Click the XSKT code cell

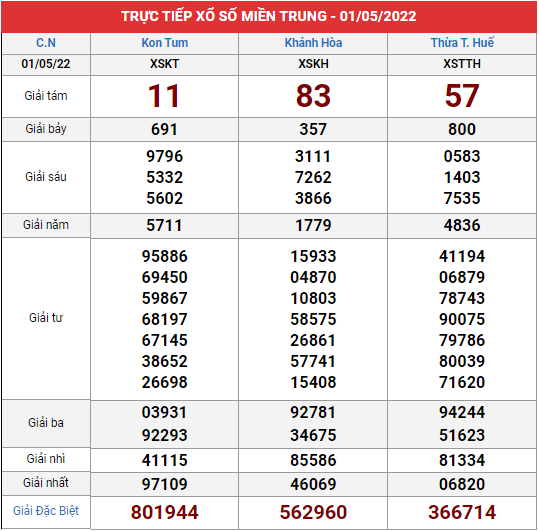click(165, 64)
